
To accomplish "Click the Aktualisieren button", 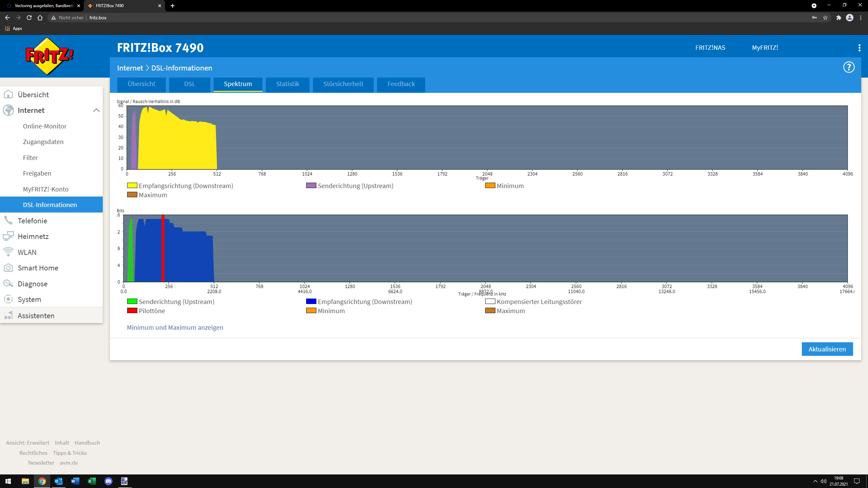I will click(827, 349).
